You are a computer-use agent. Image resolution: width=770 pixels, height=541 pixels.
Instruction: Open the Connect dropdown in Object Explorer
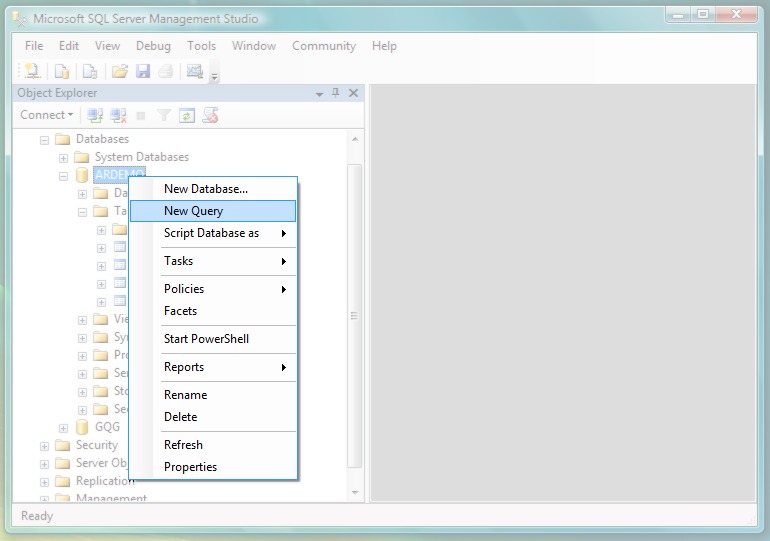[47, 115]
